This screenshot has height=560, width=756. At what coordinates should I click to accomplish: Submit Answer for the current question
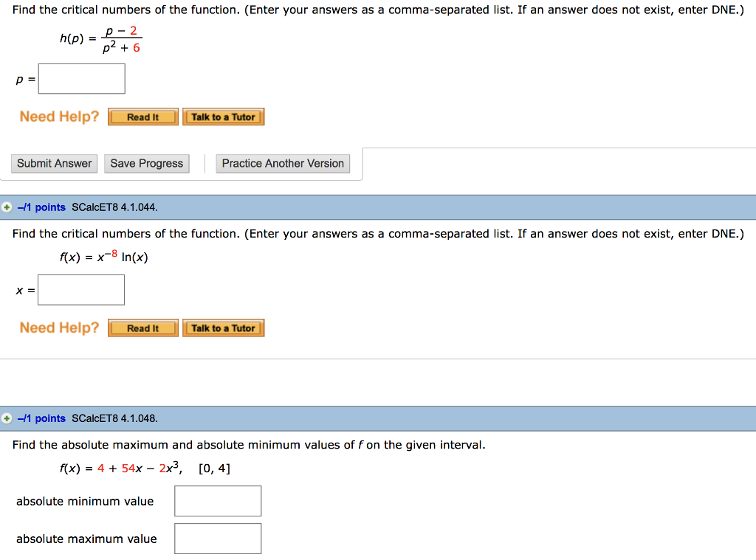[54, 163]
